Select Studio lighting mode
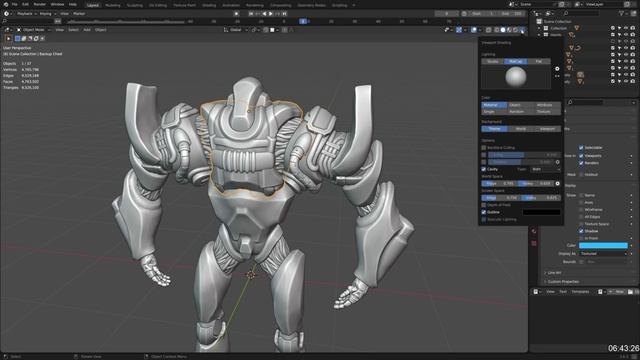 493,61
